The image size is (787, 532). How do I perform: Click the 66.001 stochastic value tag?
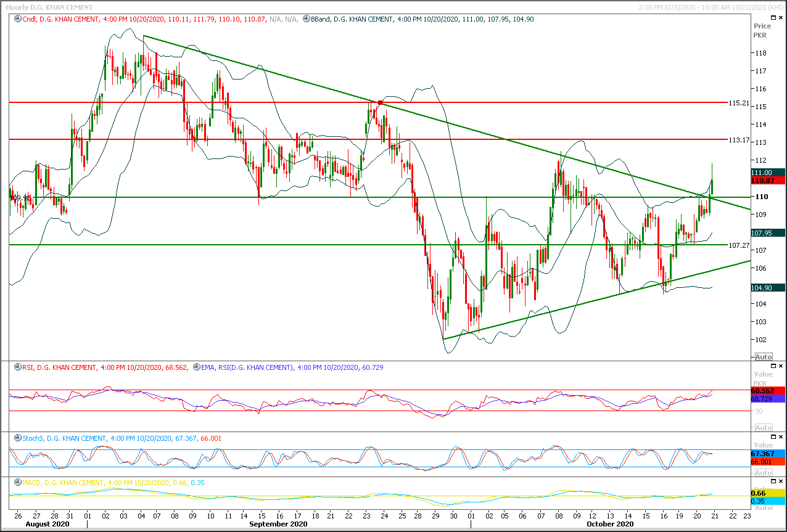pyautogui.click(x=767, y=462)
